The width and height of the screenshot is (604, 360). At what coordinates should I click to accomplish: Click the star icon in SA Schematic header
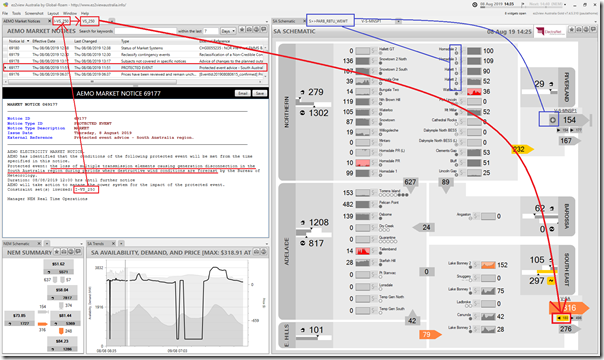point(572,30)
